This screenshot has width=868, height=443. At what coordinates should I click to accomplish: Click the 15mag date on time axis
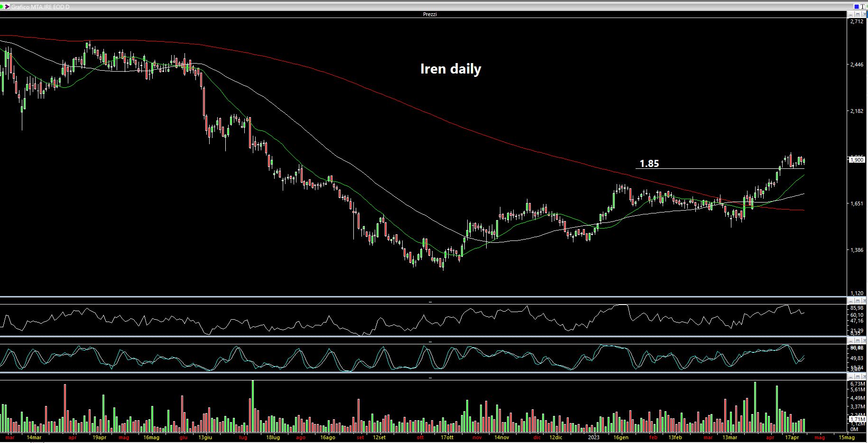pos(847,437)
